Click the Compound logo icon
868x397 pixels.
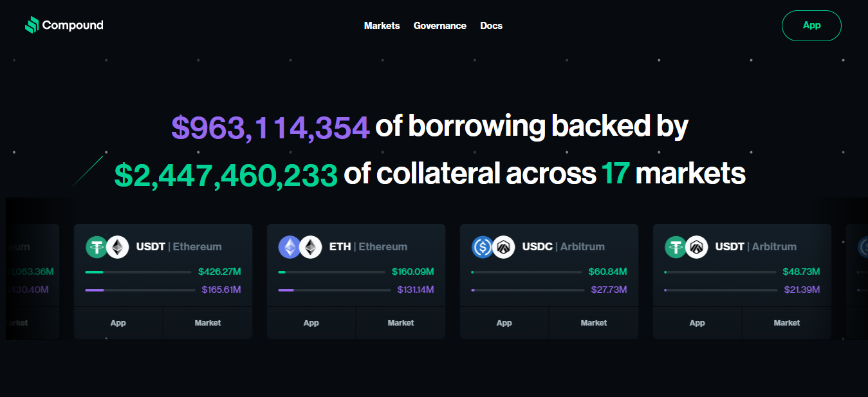(32, 25)
